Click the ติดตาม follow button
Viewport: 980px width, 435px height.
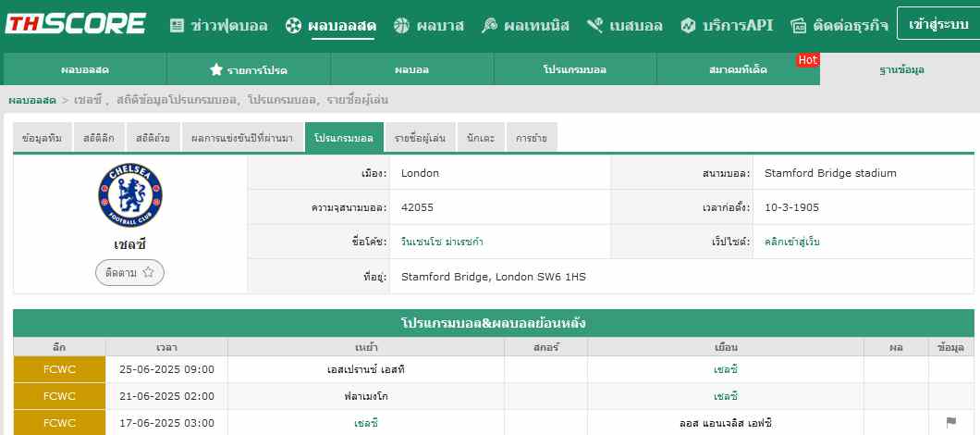pos(130,273)
